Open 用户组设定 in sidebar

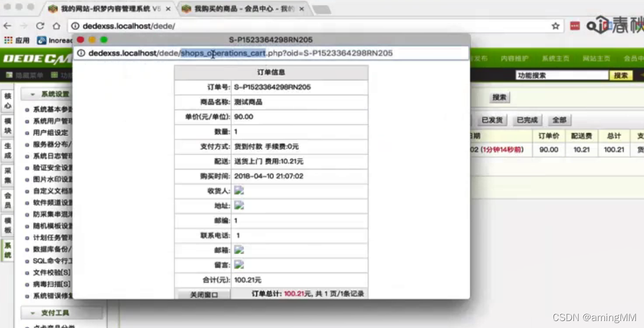pyautogui.click(x=50, y=133)
